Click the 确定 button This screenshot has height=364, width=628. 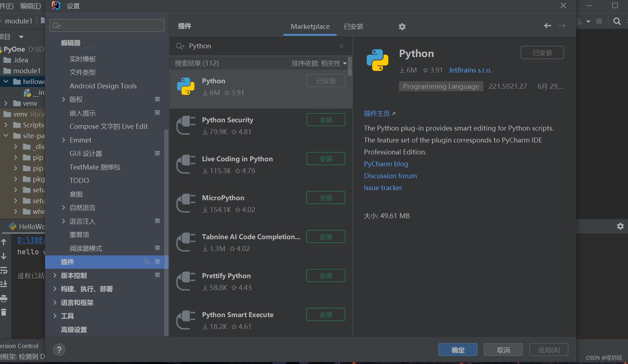(458, 350)
